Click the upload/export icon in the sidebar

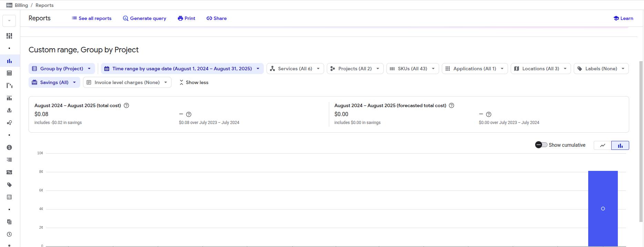pyautogui.click(x=9, y=110)
